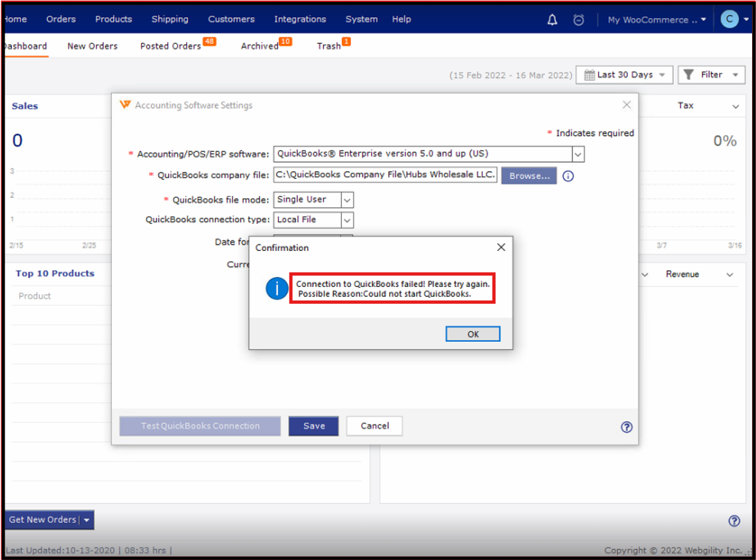Switch to the Posted Orders tab
The width and height of the screenshot is (756, 560).
pos(171,47)
